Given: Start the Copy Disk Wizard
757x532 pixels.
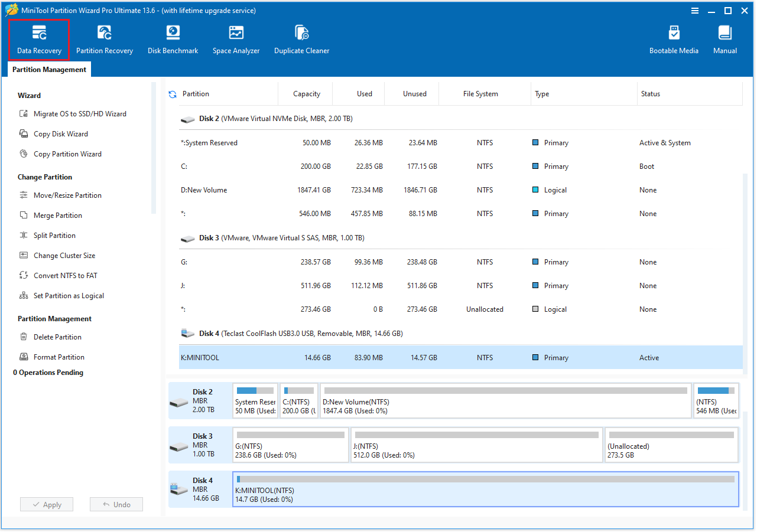Looking at the screenshot, I should tap(56, 133).
